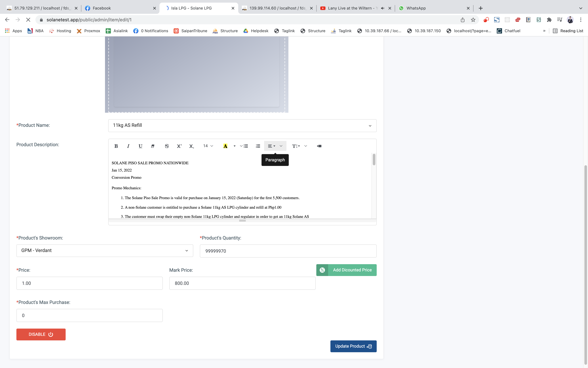The width and height of the screenshot is (588, 368).
Task: Insert an ordered numbered list
Action: [x=258, y=146]
